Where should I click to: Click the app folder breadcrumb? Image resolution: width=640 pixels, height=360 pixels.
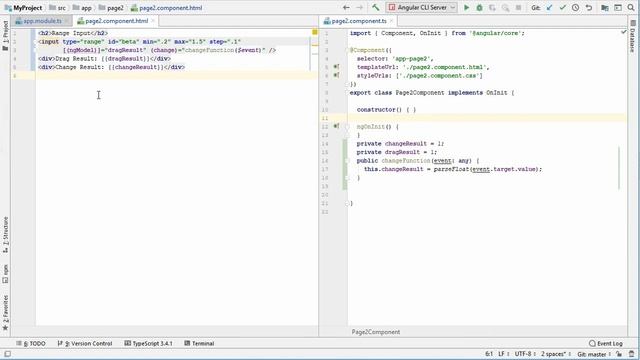tap(82, 8)
